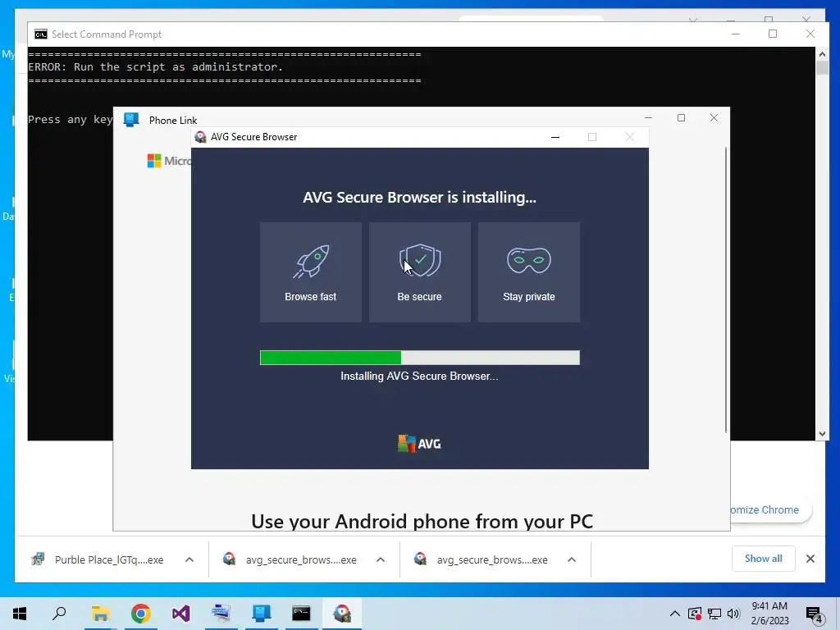
Task: Click the Phone Link vertical scrollbar
Action: coord(727,290)
